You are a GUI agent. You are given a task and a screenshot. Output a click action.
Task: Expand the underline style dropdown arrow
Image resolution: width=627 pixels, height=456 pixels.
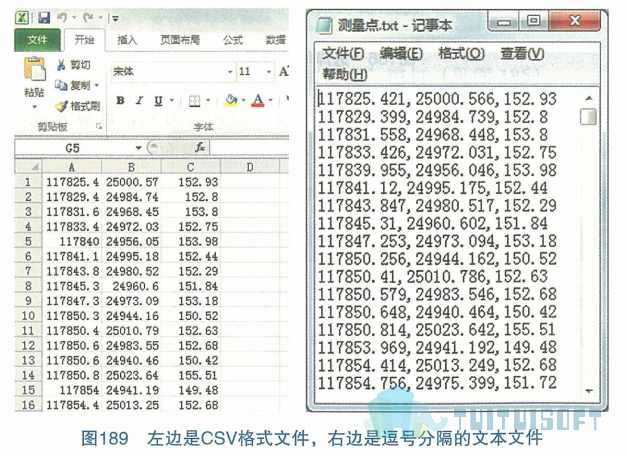coord(172,100)
